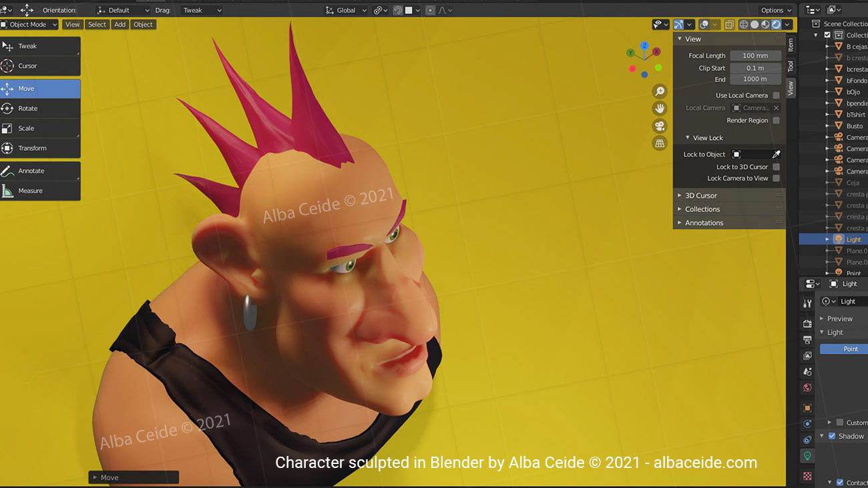The height and width of the screenshot is (488, 868).
Task: Switch to solid viewport shading
Action: pos(754,25)
